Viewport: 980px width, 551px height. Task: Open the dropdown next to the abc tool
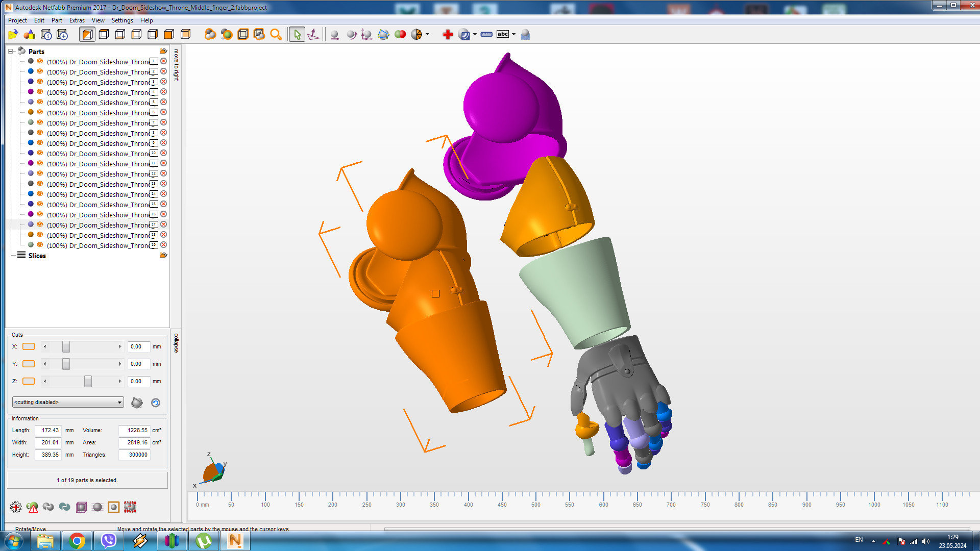pyautogui.click(x=514, y=34)
